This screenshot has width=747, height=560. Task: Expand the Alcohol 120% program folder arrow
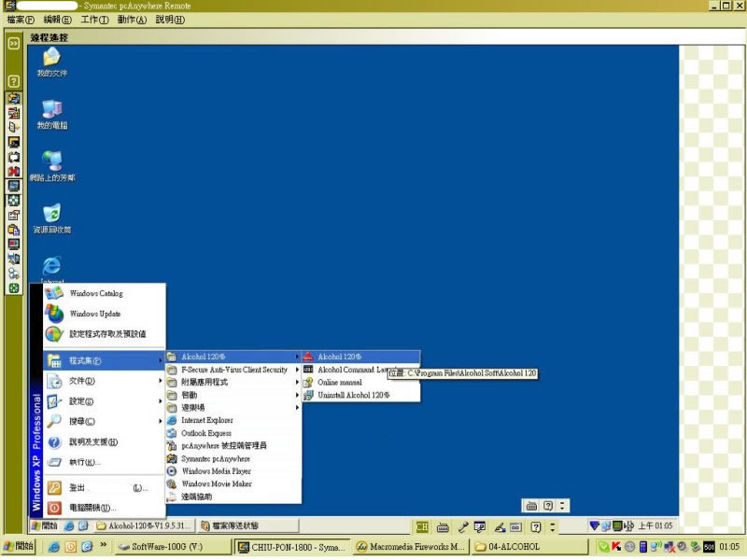pos(297,357)
